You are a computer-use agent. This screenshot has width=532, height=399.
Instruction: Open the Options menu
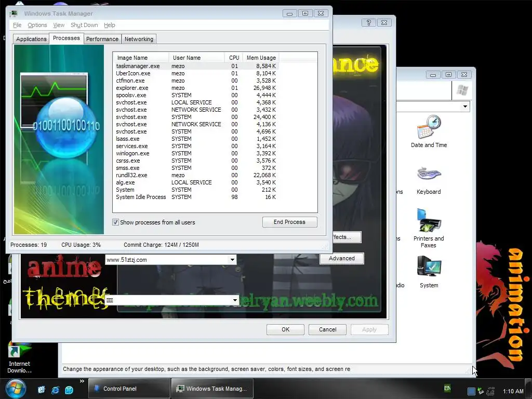[x=37, y=25]
